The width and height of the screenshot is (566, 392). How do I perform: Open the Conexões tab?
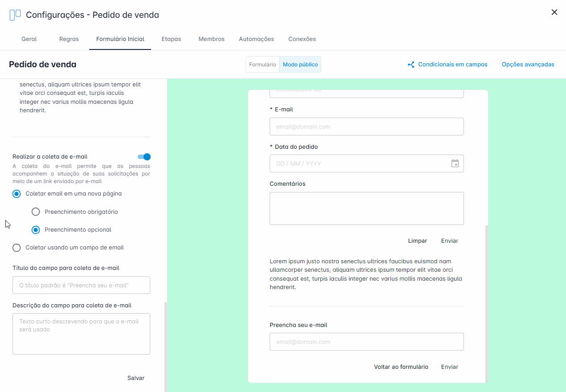point(302,39)
